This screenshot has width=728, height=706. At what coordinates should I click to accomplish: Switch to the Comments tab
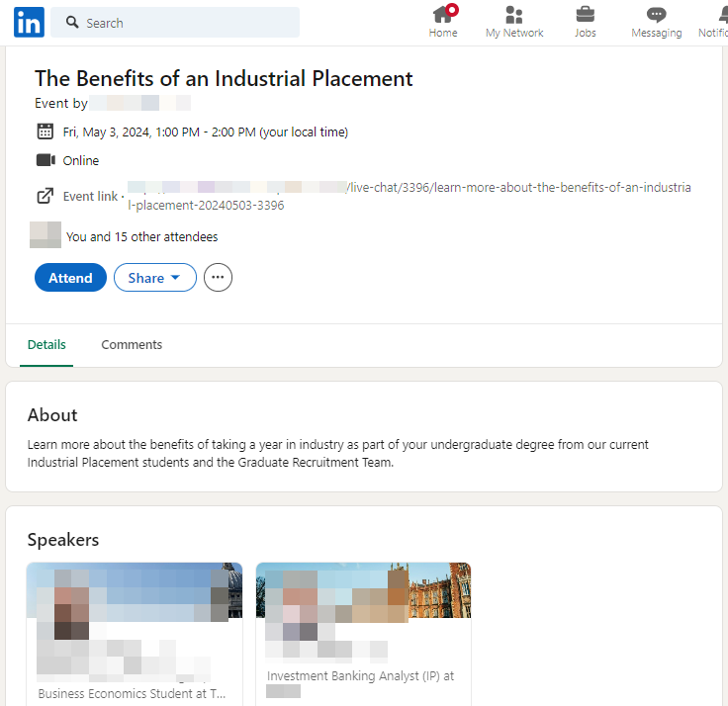point(132,345)
